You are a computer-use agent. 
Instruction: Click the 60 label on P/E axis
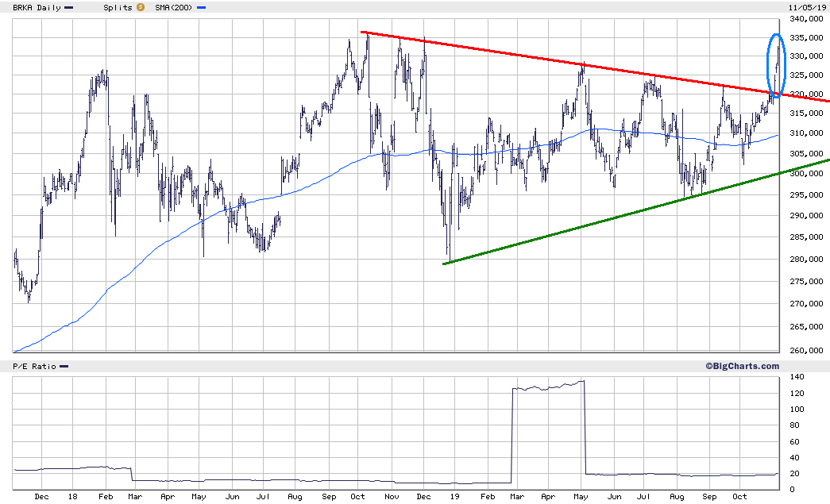click(794, 441)
